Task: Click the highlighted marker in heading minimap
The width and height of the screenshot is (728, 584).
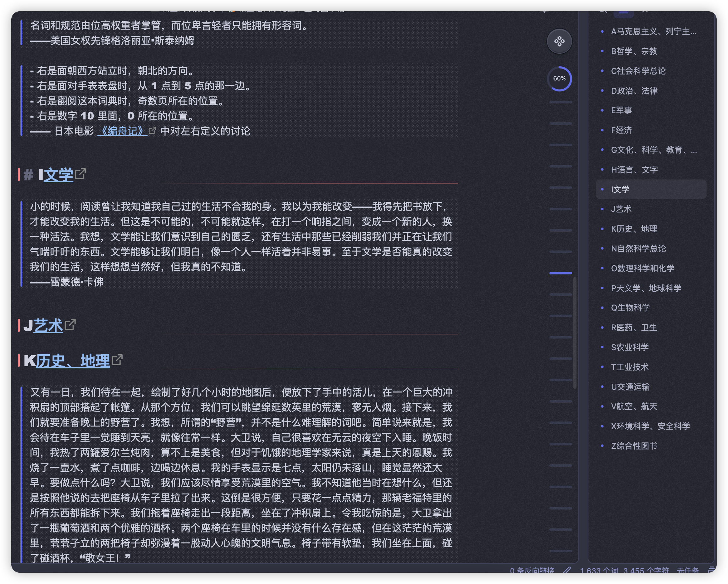Action: pyautogui.click(x=560, y=273)
